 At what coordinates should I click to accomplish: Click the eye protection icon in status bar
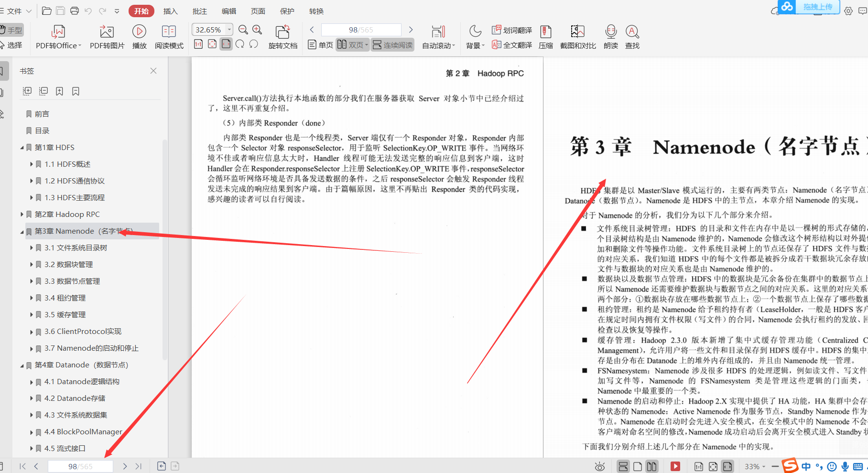pos(600,466)
